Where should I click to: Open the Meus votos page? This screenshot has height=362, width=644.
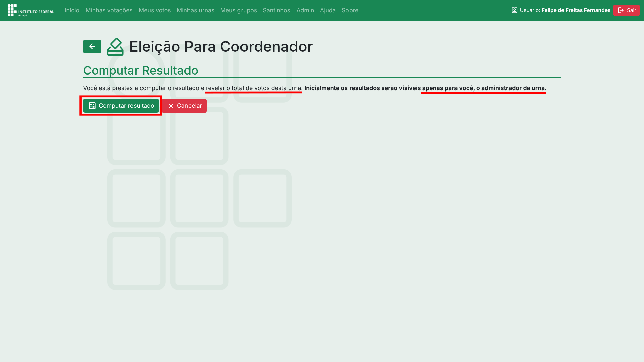click(x=155, y=10)
